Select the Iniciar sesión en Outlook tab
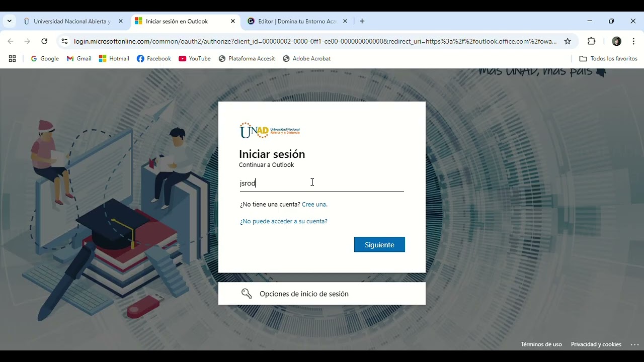Screen dimensions: 644x362 (x=178, y=21)
